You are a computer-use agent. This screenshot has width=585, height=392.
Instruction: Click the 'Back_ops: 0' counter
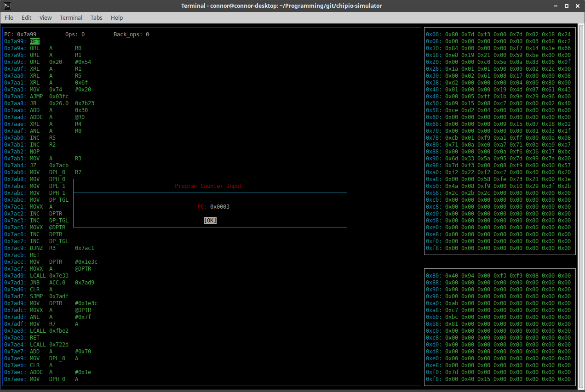pyautogui.click(x=132, y=34)
